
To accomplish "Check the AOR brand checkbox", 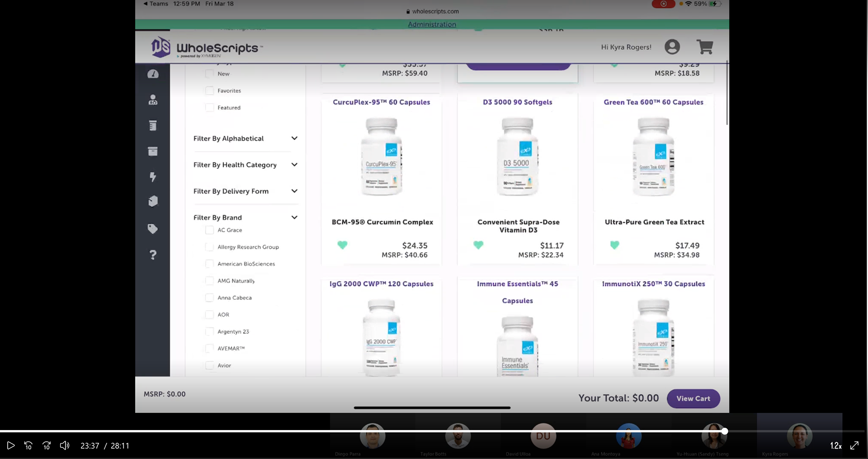I will point(209,314).
